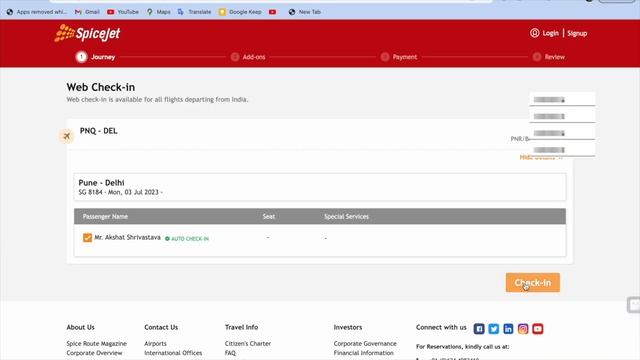Open the Login link
This screenshot has height=360, width=640.
(550, 33)
